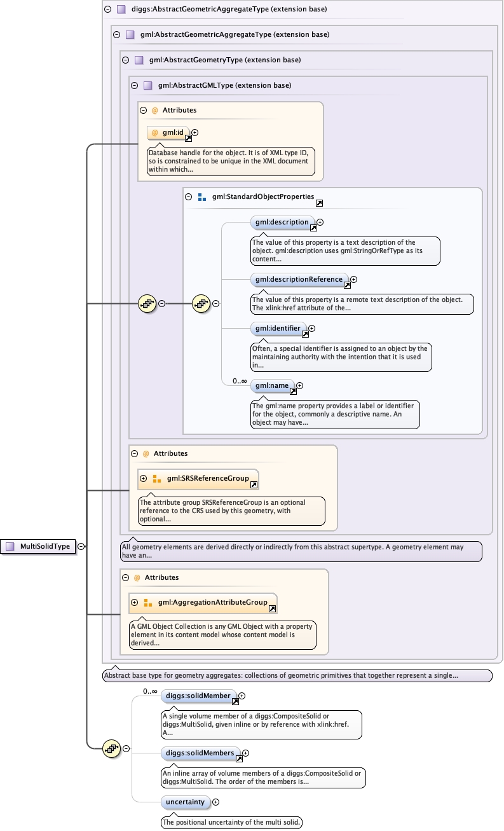Click gml:AbstractGeometricAggregateType type icon
This screenshot has width=504, height=831.
(x=130, y=35)
